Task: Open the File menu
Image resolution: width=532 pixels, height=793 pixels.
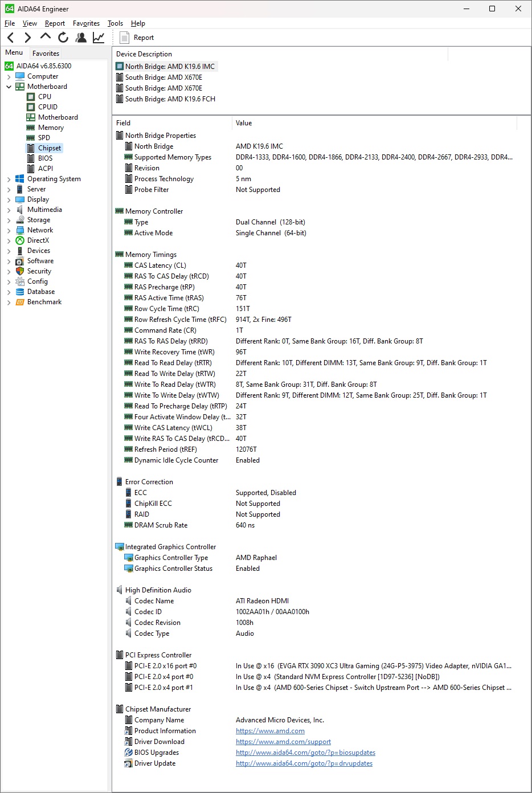Action: pyautogui.click(x=10, y=23)
